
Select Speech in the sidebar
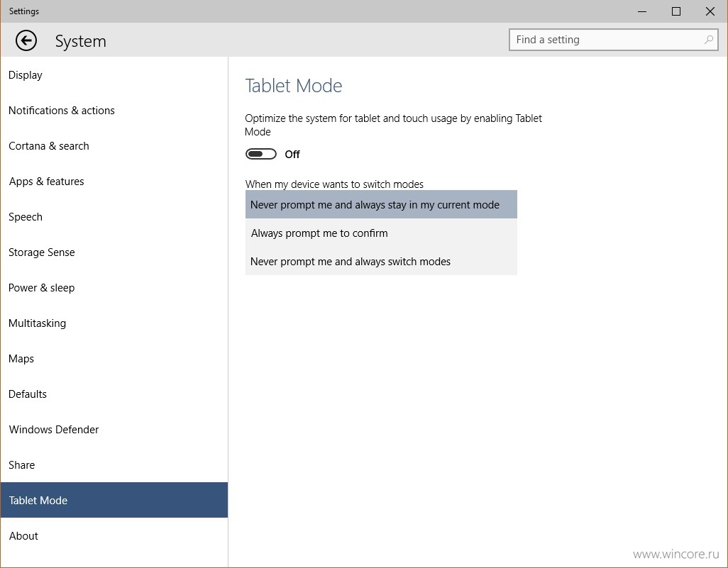pos(114,217)
